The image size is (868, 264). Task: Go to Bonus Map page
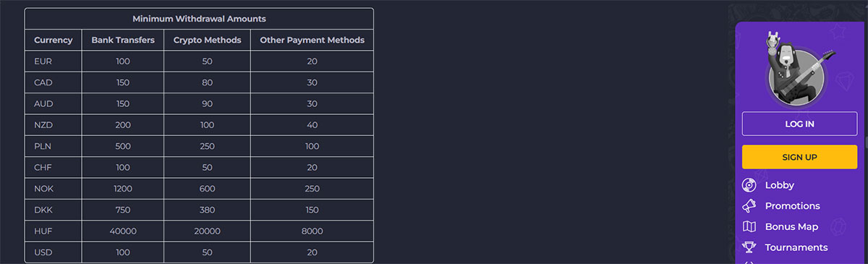[791, 226]
